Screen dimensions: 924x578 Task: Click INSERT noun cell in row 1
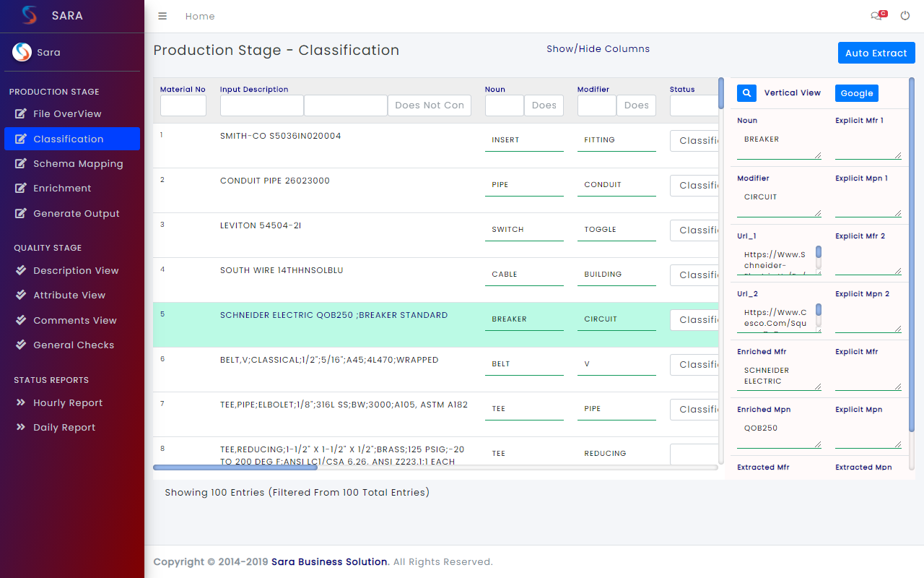point(524,140)
